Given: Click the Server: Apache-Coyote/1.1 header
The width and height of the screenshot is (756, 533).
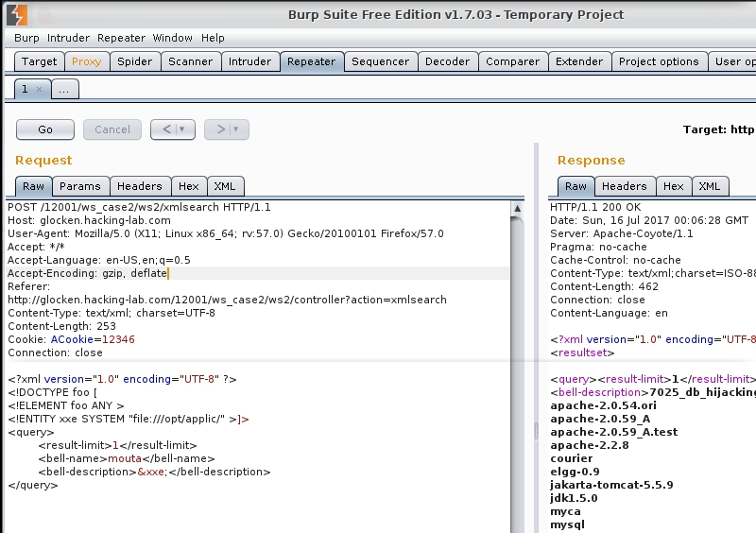Looking at the screenshot, I should (622, 234).
